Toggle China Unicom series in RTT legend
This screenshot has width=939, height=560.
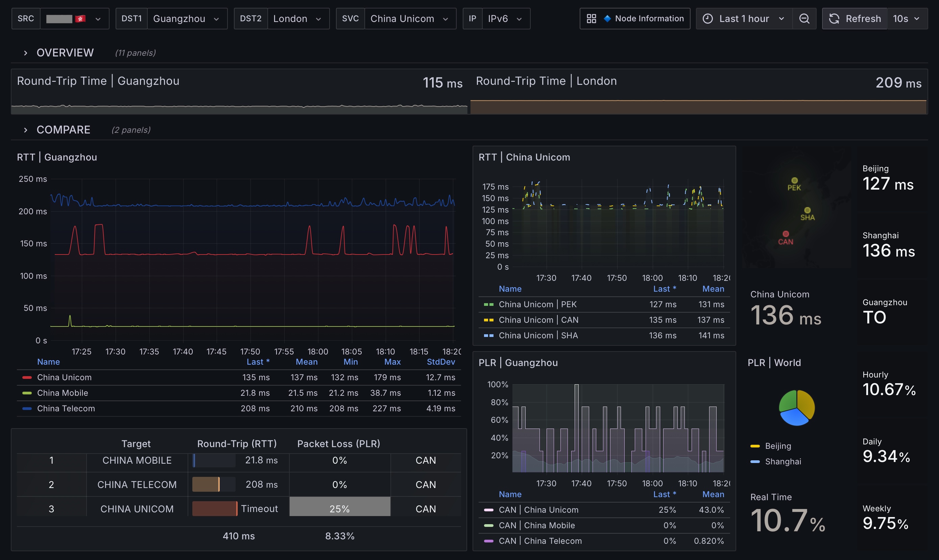[x=64, y=378]
